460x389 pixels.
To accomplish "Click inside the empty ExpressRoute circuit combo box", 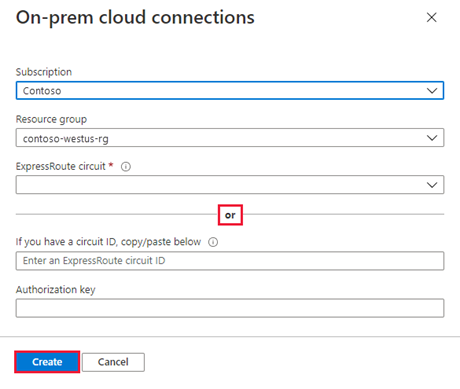I will click(x=230, y=185).
